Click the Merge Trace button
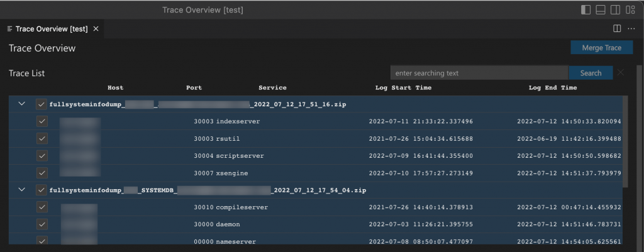644x252 pixels. [x=602, y=48]
